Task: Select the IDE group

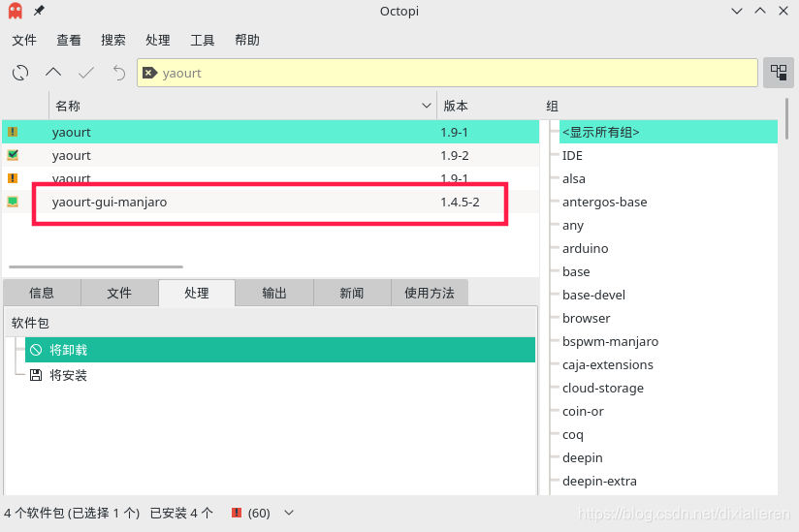Action: (572, 156)
